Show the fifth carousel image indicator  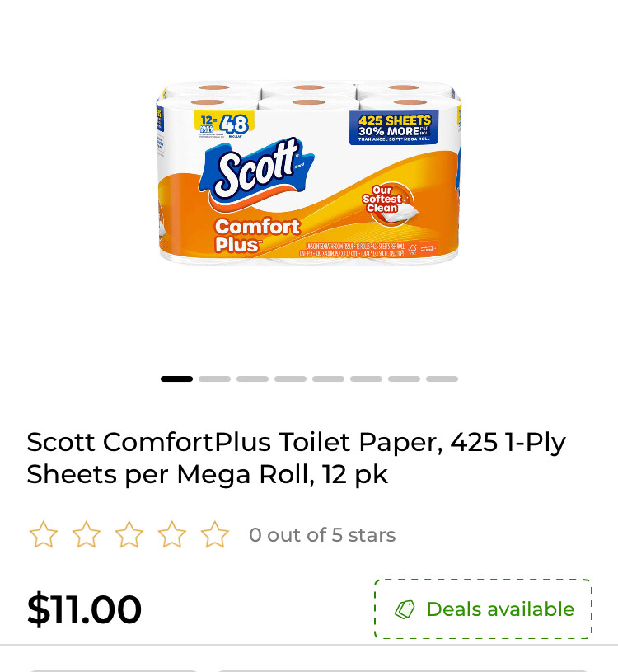click(328, 378)
